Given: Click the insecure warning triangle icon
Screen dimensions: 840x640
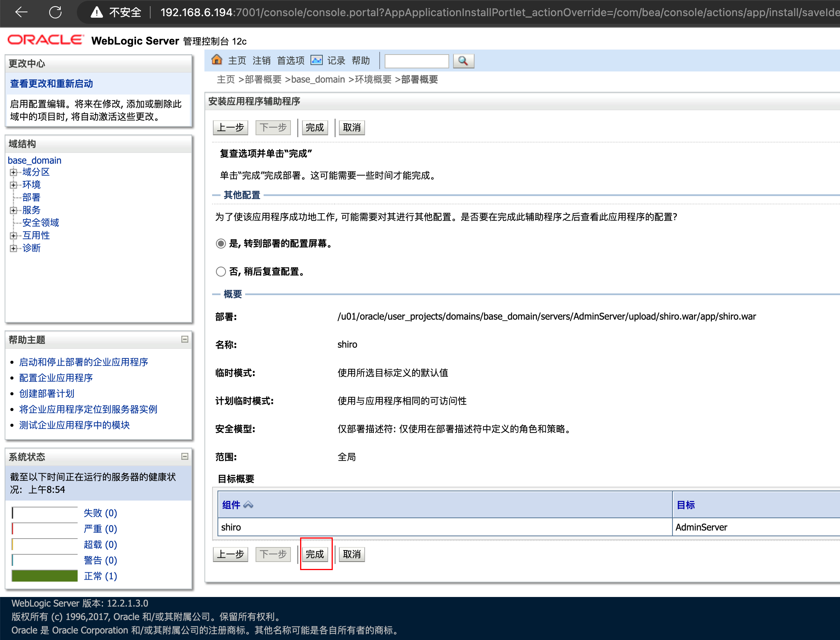Looking at the screenshot, I should pyautogui.click(x=97, y=12).
